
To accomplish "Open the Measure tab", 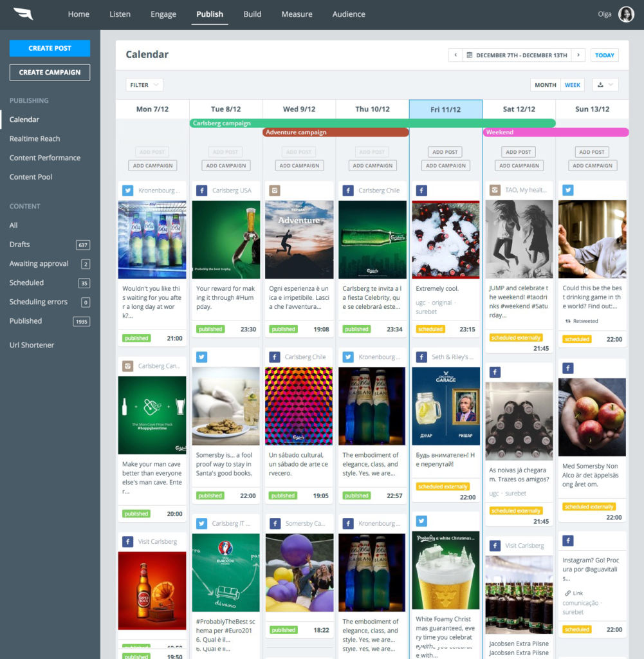I will [x=297, y=14].
